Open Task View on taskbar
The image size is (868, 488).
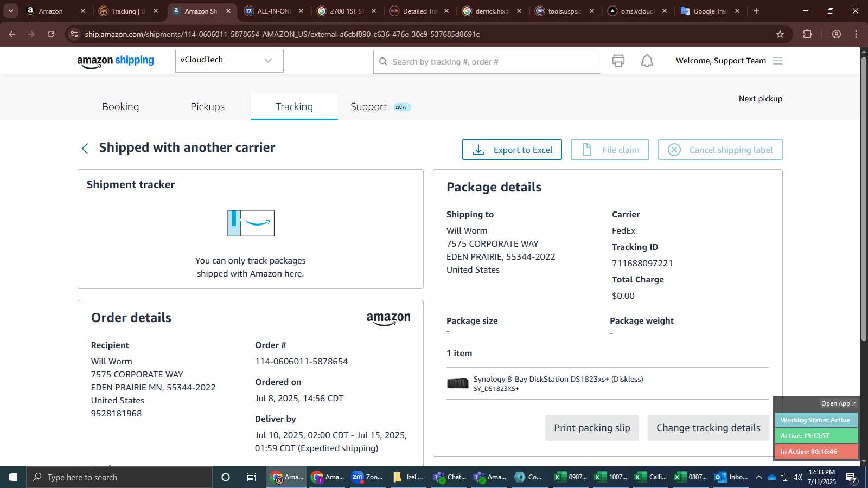tap(252, 477)
